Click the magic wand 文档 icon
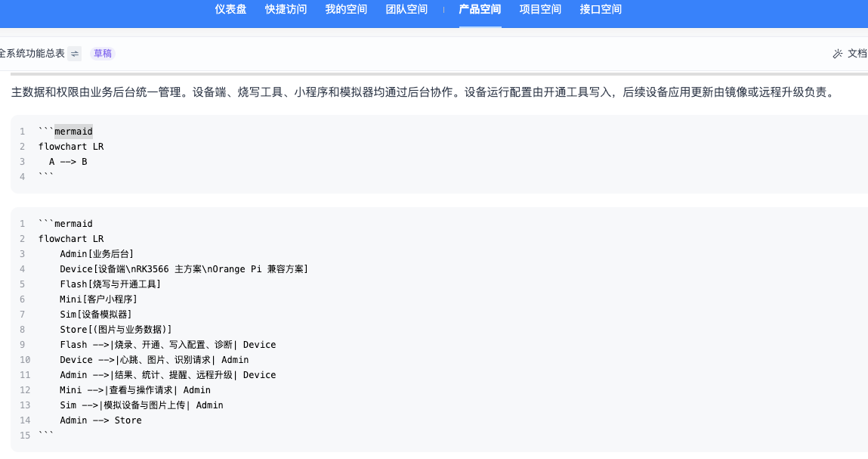868x459 pixels. [x=838, y=54]
